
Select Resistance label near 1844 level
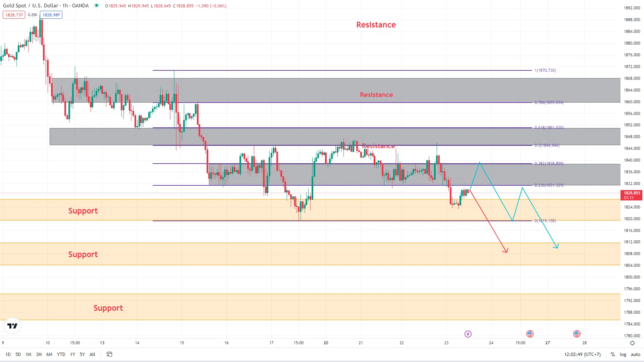(378, 146)
